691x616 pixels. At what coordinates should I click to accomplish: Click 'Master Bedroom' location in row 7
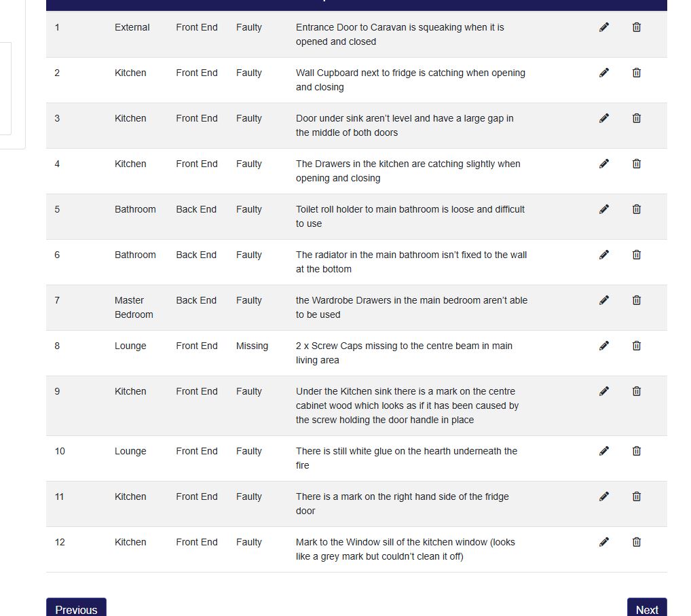point(134,307)
